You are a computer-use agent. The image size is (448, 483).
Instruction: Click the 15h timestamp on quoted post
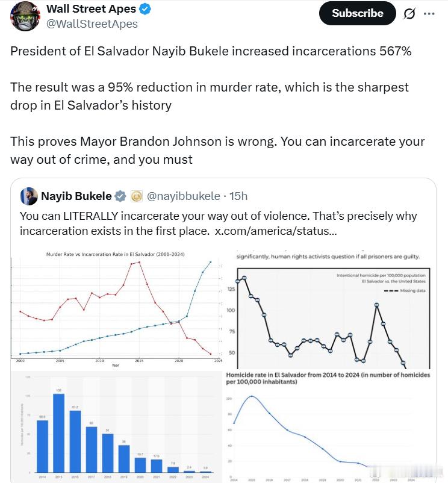click(x=238, y=196)
